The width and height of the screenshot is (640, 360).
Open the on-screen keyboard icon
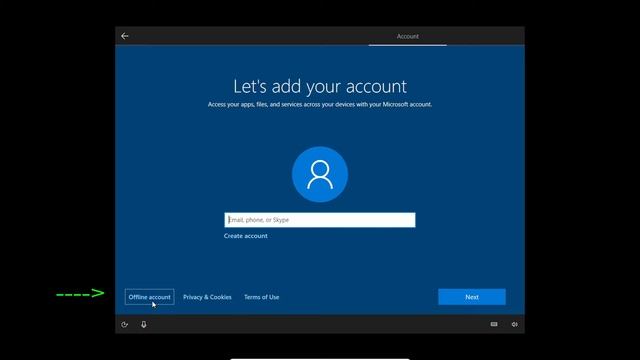pyautogui.click(x=494, y=324)
